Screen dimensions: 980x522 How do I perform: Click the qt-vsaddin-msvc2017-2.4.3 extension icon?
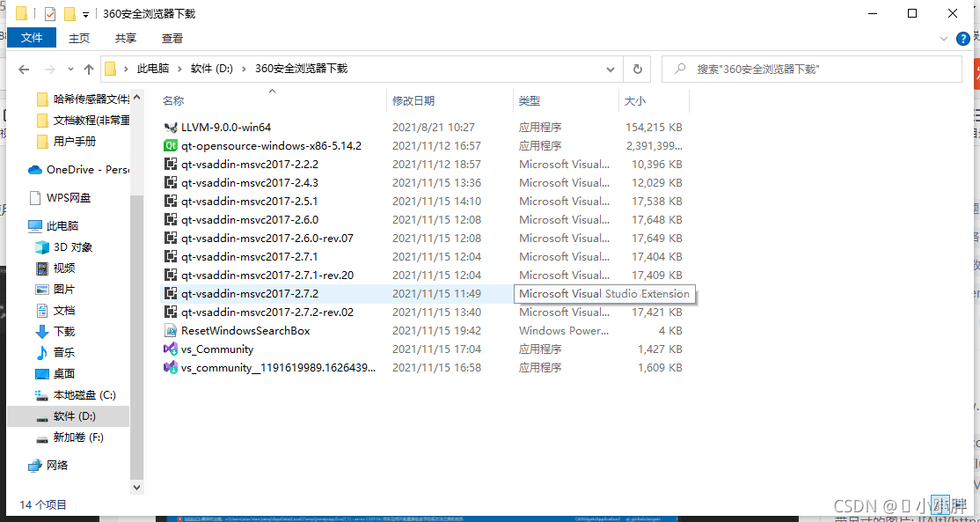click(170, 182)
